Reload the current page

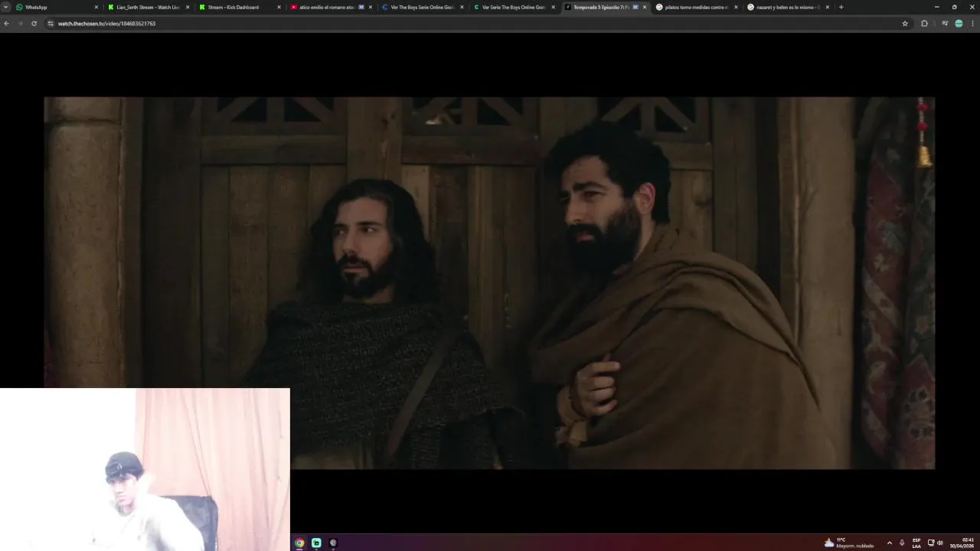(x=34, y=24)
